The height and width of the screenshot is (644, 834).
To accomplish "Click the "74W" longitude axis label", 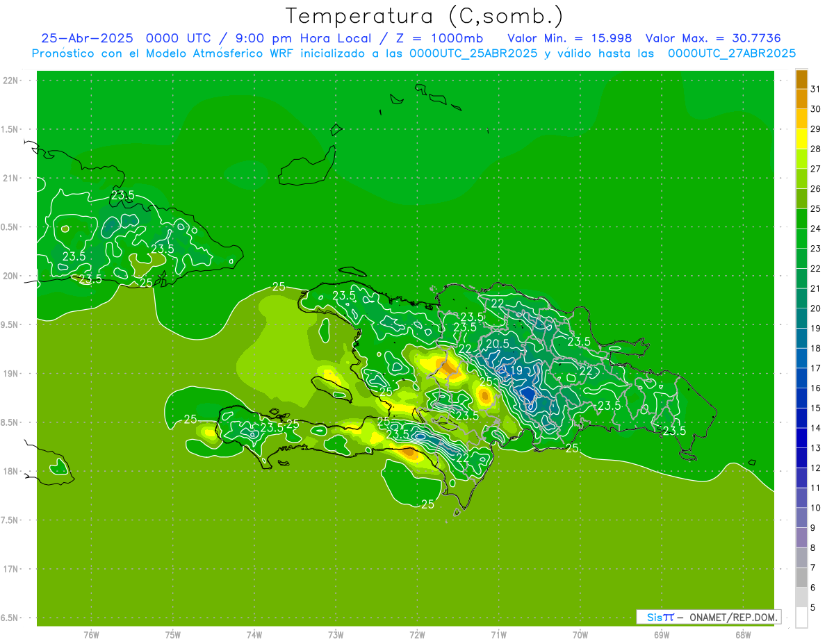I will tap(254, 634).
